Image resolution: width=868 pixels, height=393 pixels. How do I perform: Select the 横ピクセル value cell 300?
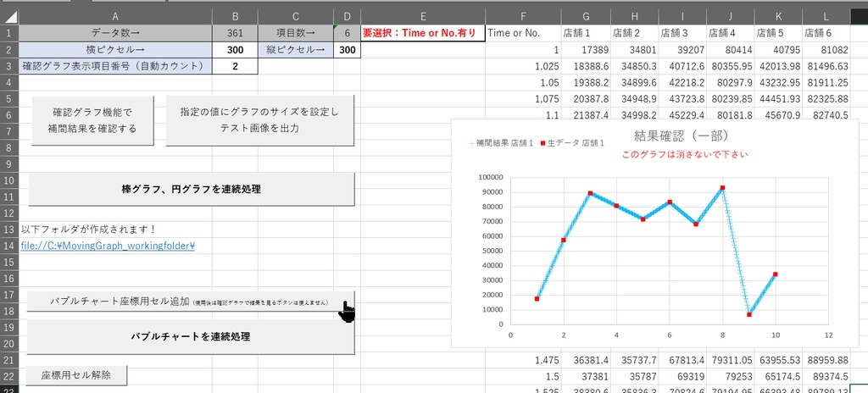235,50
